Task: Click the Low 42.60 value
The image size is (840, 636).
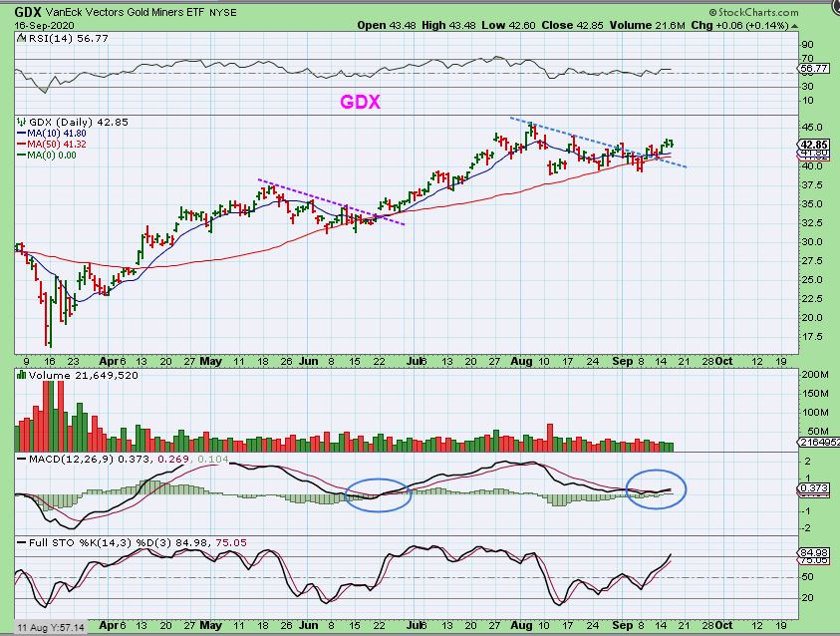Action: point(508,25)
